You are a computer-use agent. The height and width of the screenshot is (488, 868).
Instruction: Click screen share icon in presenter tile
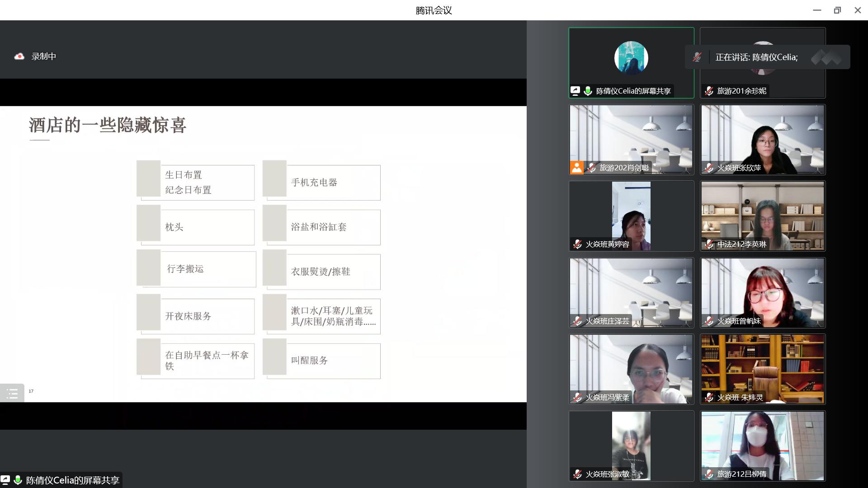click(575, 91)
